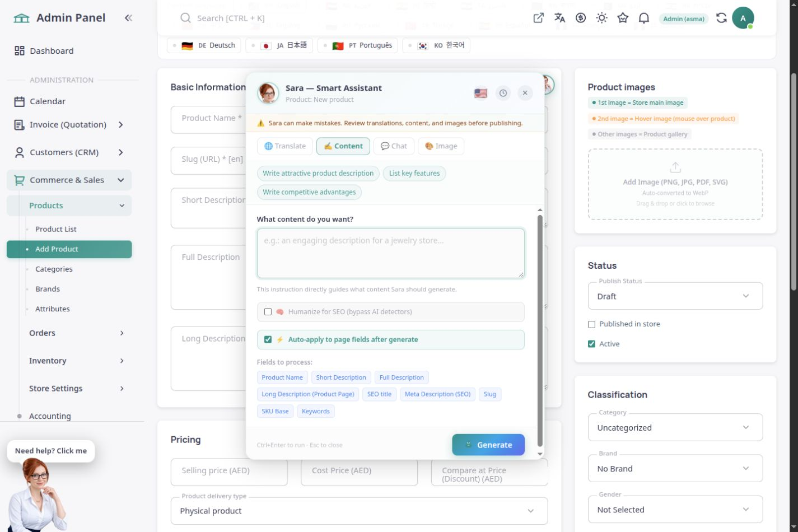This screenshot has height=532, width=798.
Task: Click the Dashboard grid icon
Action: click(x=20, y=51)
